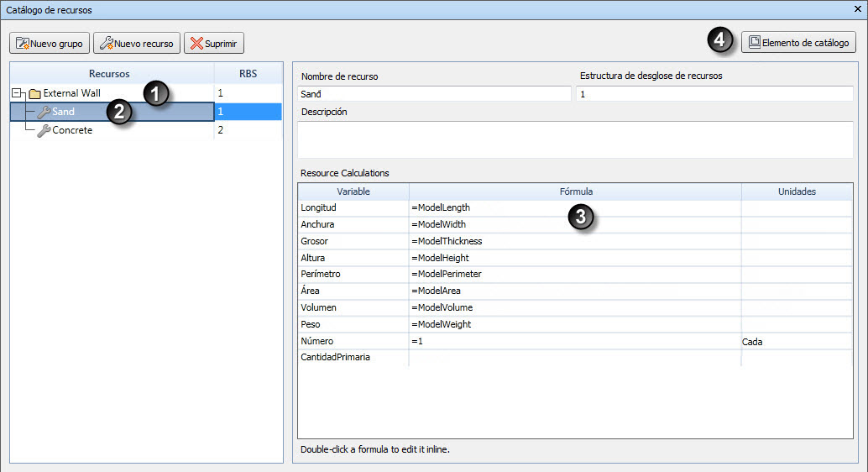Select the Cada units cell for Número
This screenshot has width=868, height=472.
click(797, 341)
